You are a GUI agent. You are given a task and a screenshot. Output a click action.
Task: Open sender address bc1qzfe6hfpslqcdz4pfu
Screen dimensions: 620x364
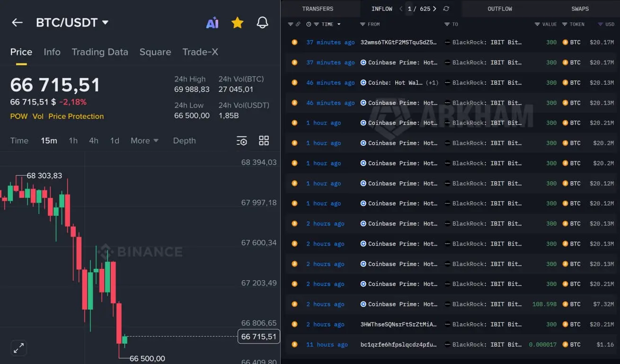tap(399, 345)
